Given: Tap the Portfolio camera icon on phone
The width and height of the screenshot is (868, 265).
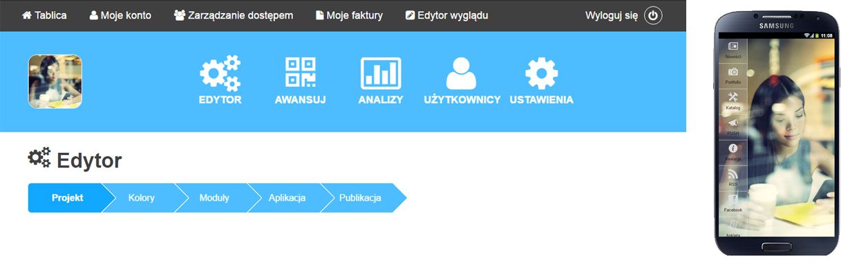Looking at the screenshot, I should click(733, 72).
